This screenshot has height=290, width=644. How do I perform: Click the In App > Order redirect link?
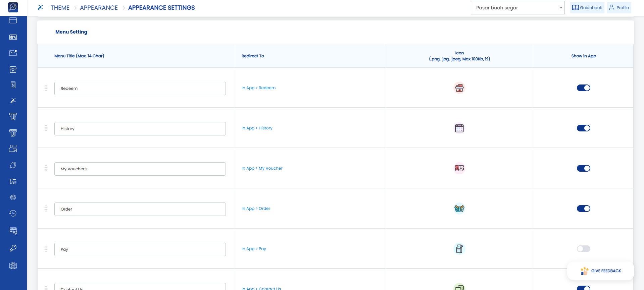pos(256,209)
